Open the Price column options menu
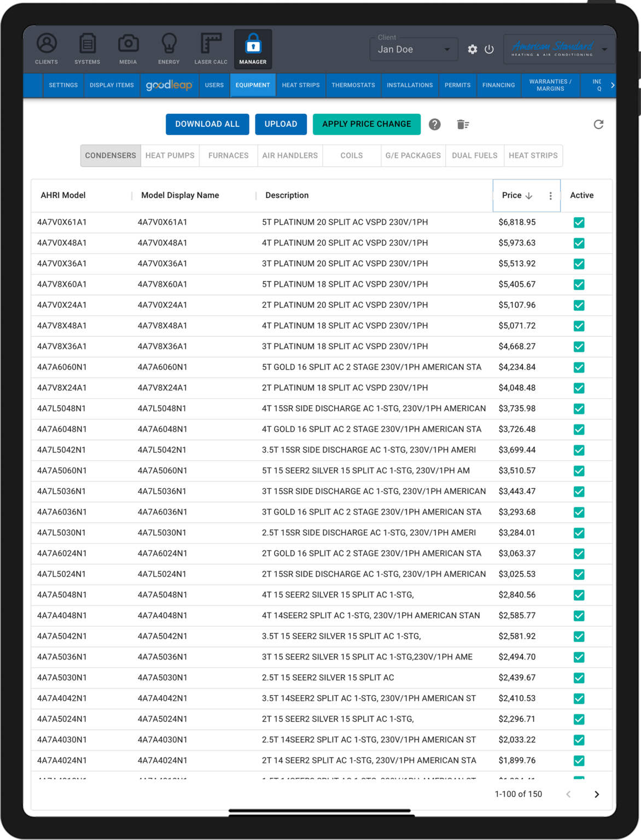Viewport: 641px width, 840px height. point(550,196)
